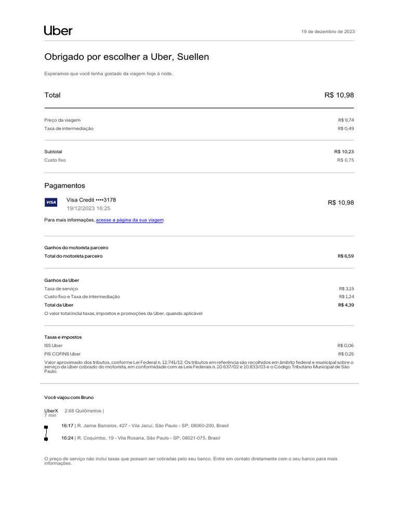Click the Subtotal value R$ 10,23

point(344,152)
